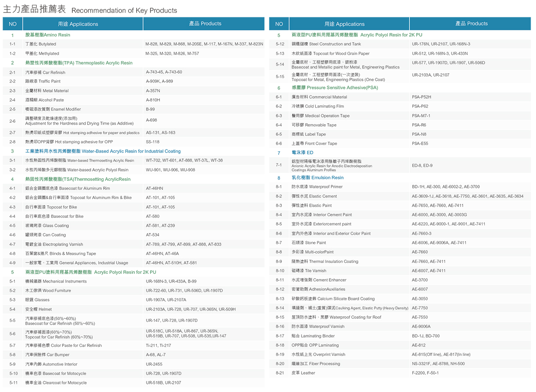Select the Thermosetting AcrylicResin (TSA) section title
The width and height of the screenshot is (536, 392).
78,179
